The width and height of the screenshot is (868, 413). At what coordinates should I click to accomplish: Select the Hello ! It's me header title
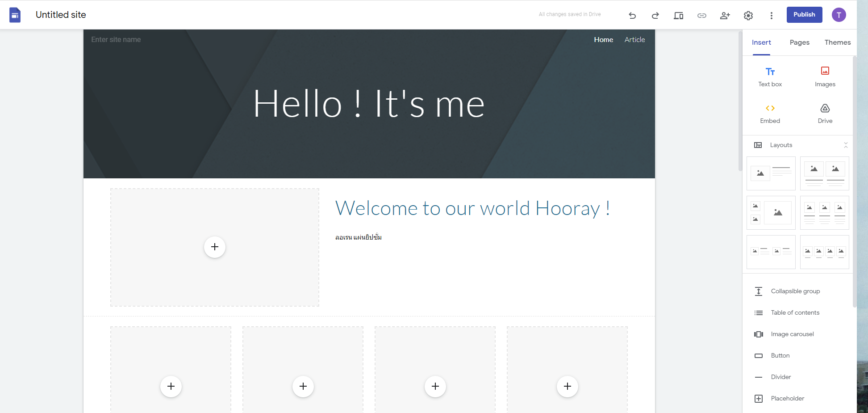(x=369, y=104)
